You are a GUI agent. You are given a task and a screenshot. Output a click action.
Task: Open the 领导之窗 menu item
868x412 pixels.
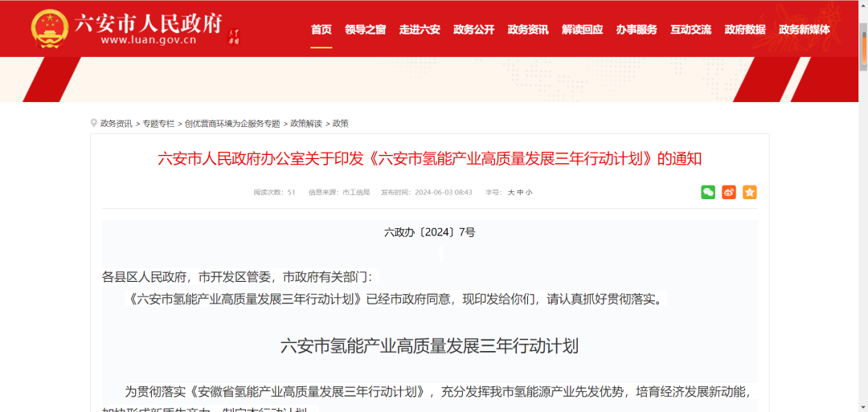(x=365, y=30)
